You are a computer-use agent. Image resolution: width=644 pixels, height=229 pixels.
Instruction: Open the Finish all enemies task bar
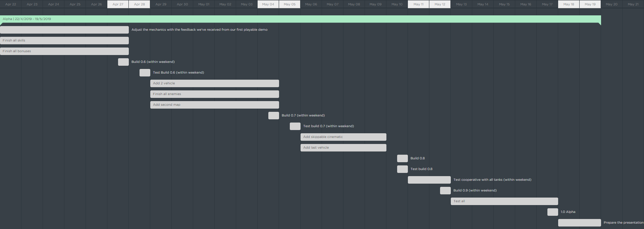pyautogui.click(x=215, y=94)
